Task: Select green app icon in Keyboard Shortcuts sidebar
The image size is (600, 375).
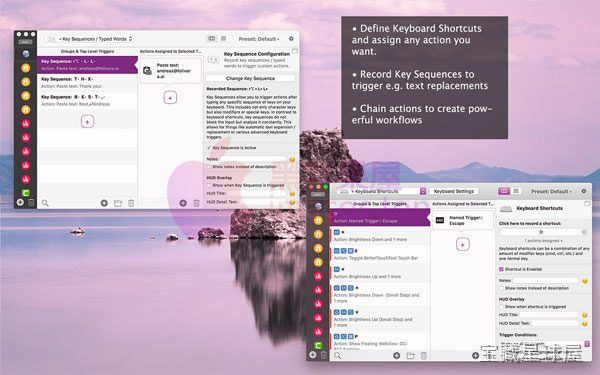Action: (318, 346)
